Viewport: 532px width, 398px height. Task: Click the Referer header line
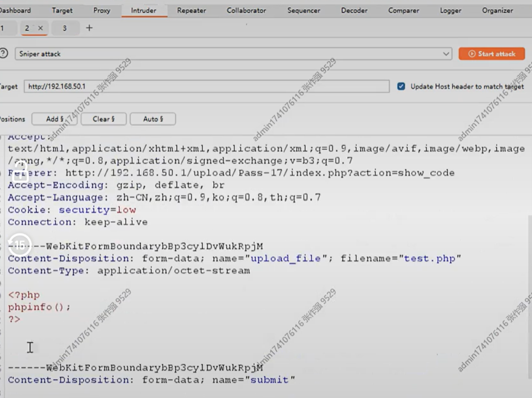point(231,173)
